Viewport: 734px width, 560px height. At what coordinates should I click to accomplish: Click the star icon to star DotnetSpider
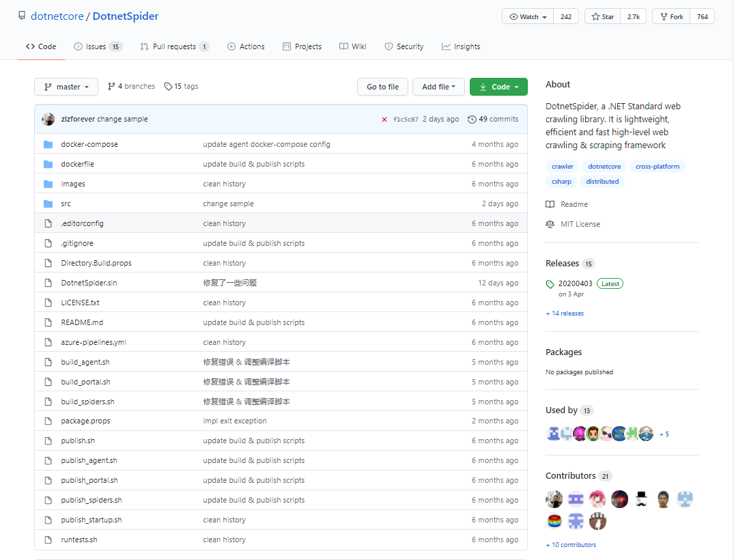click(594, 16)
